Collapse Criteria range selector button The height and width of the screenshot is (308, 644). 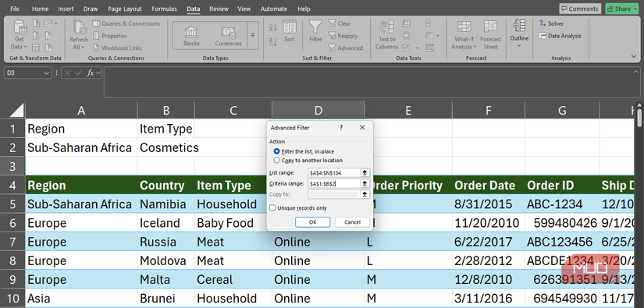coord(365,183)
